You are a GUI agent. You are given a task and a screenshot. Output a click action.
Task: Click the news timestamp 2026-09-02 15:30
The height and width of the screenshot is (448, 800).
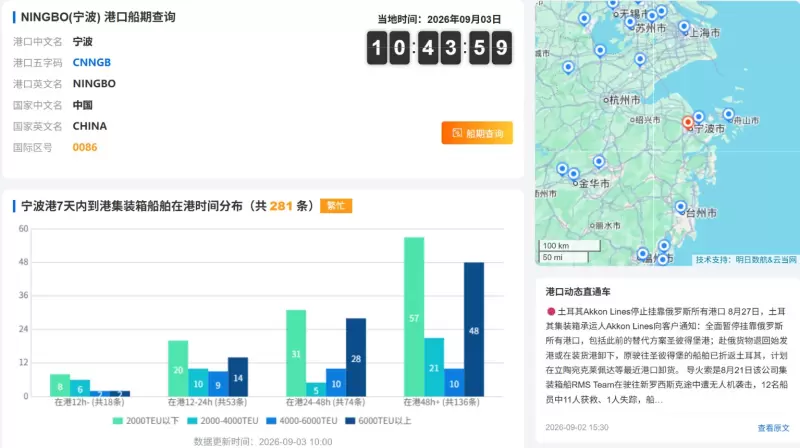[x=577, y=428]
